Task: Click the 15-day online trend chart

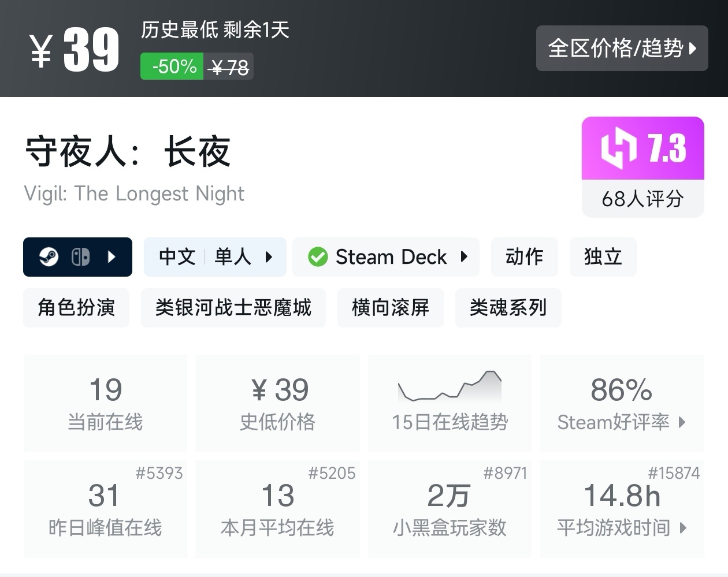Action: [x=450, y=386]
